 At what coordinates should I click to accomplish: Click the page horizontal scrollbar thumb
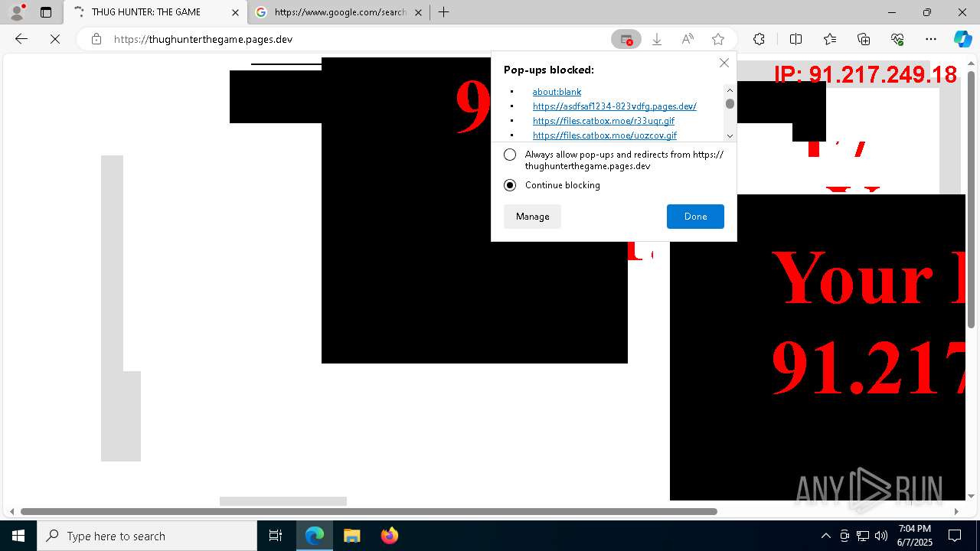point(369,511)
